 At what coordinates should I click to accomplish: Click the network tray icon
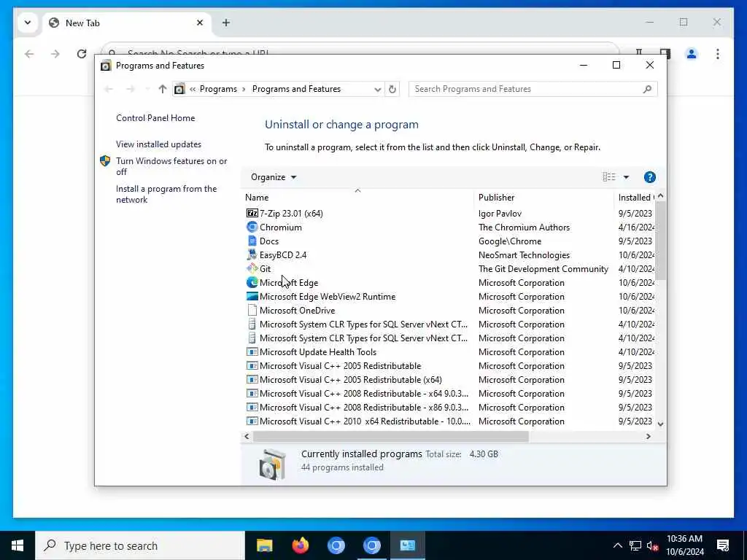click(635, 545)
